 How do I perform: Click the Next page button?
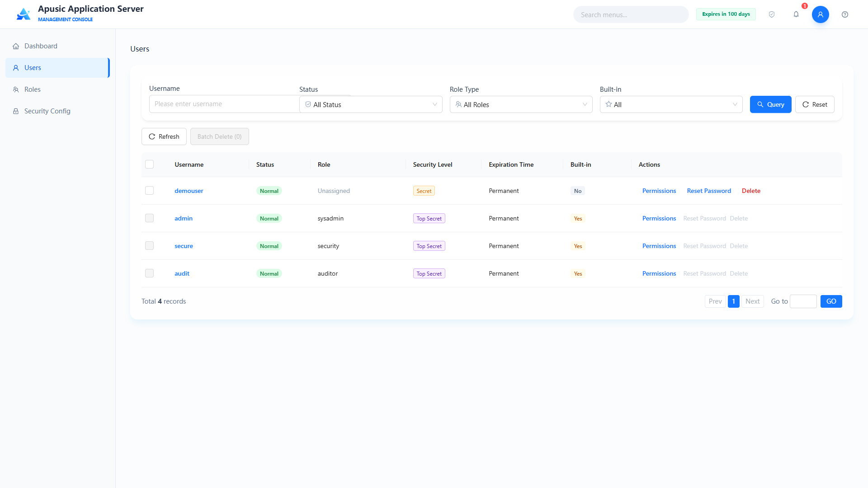click(x=752, y=301)
